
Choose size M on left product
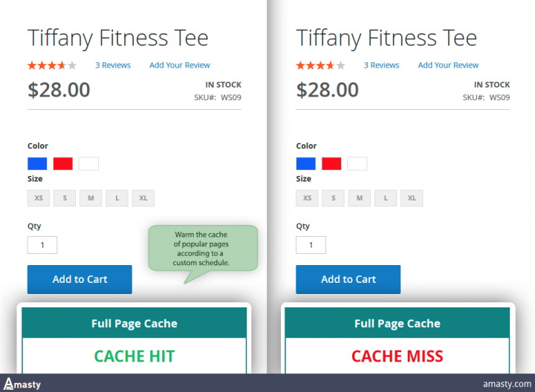(91, 198)
